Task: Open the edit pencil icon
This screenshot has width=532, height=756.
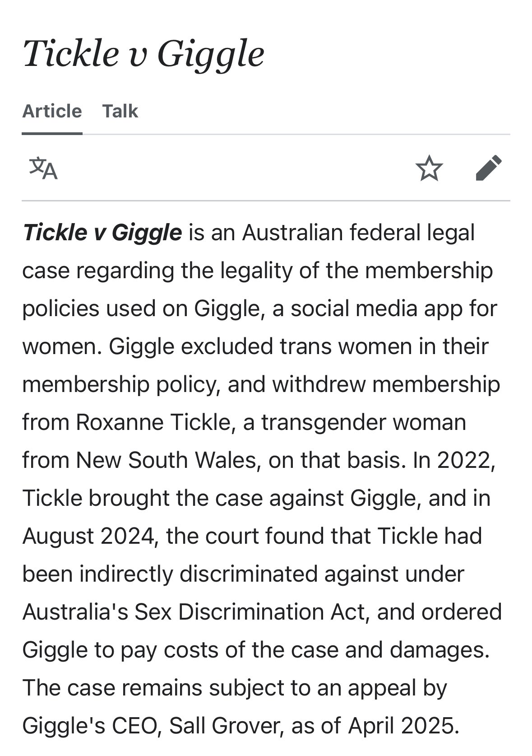Action: click(489, 168)
